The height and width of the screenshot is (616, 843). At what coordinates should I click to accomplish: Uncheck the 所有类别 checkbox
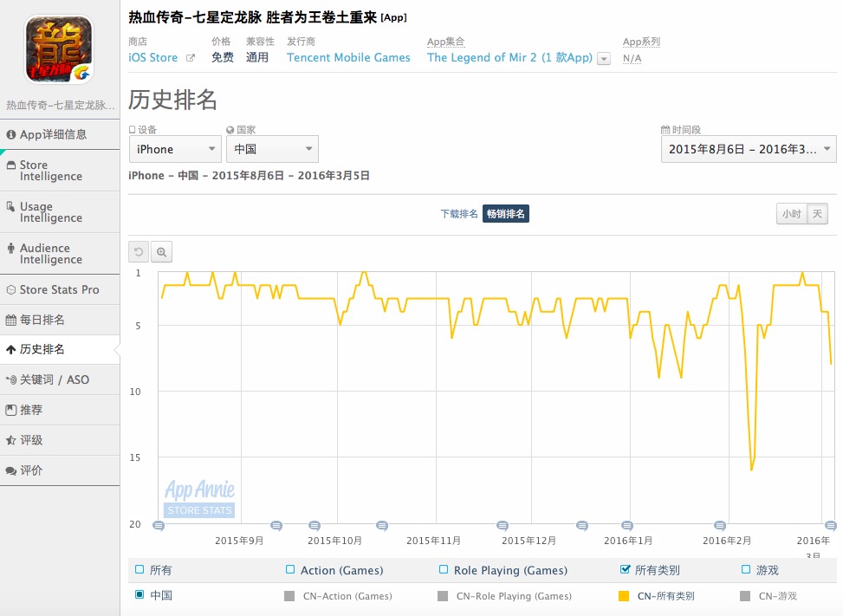point(625,569)
